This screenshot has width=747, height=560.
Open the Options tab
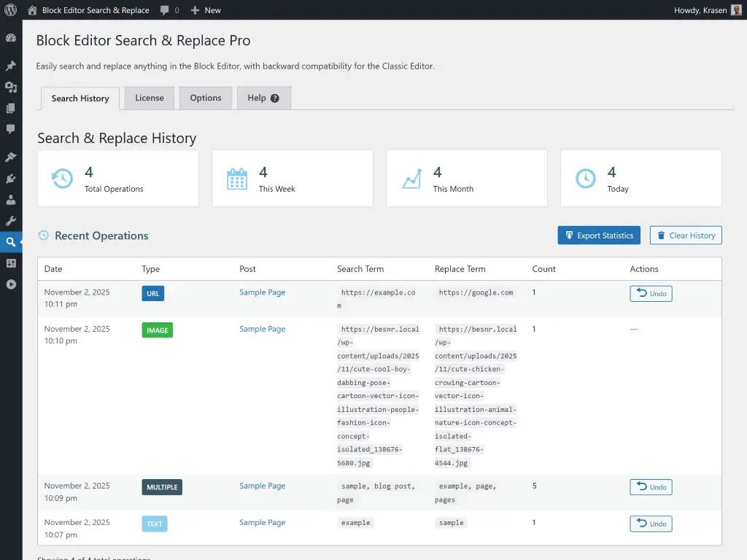point(205,97)
